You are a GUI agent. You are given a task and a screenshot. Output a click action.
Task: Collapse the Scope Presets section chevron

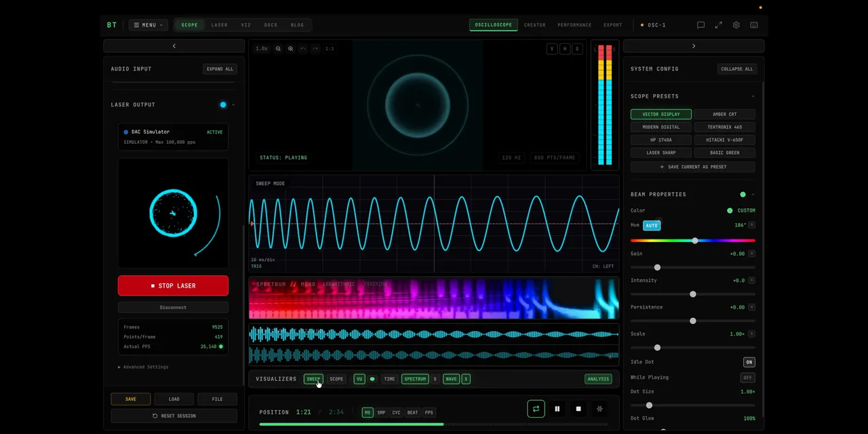tap(753, 96)
